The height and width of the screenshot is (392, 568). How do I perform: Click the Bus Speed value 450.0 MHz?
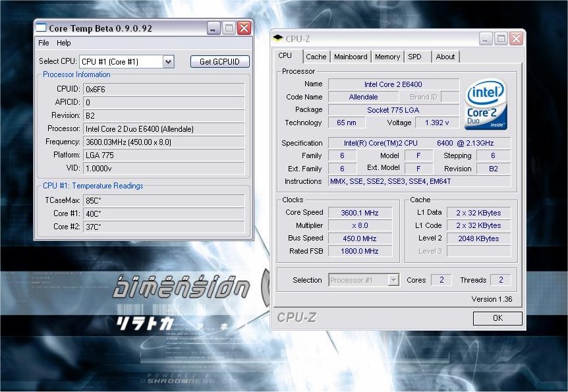360,238
